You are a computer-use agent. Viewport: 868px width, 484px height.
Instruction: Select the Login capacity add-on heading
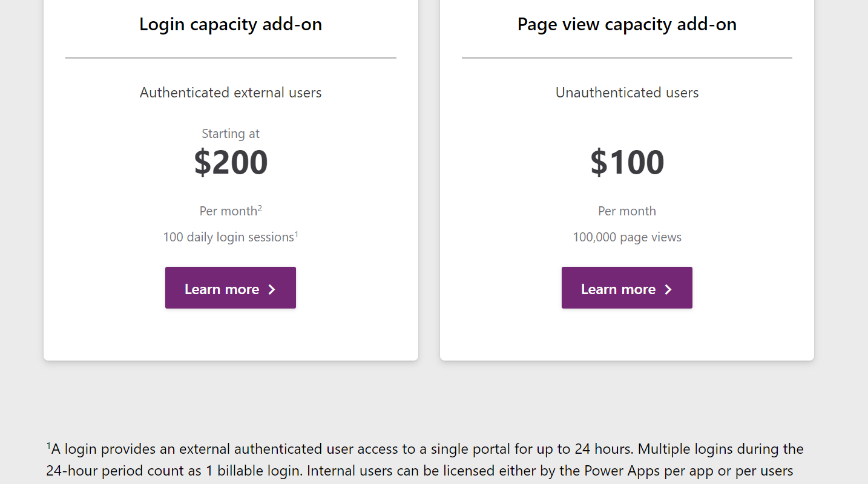coord(231,24)
